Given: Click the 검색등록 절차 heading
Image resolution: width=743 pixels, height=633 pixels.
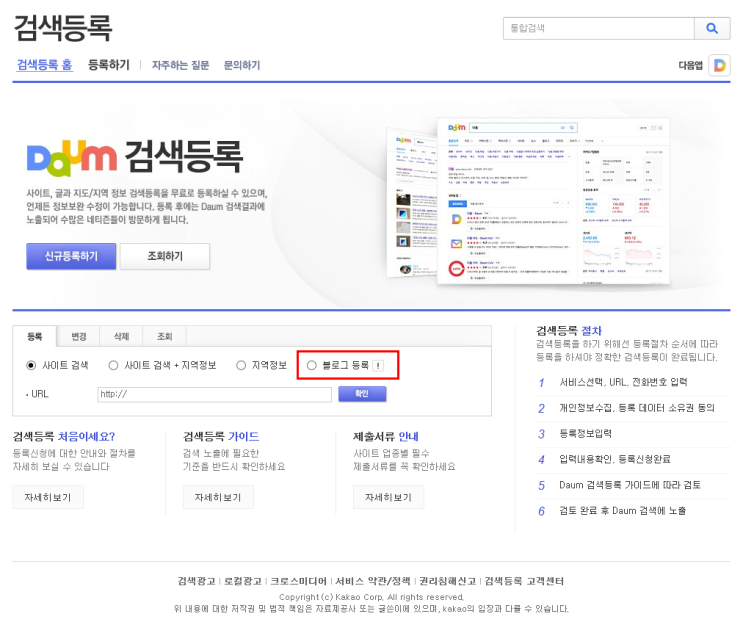Looking at the screenshot, I should click(x=569, y=331).
